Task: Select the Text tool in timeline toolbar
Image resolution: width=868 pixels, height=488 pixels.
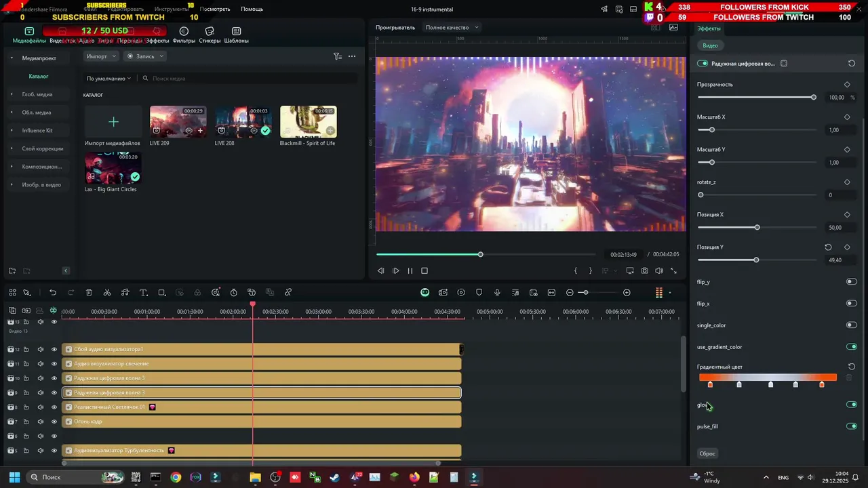Action: click(143, 293)
